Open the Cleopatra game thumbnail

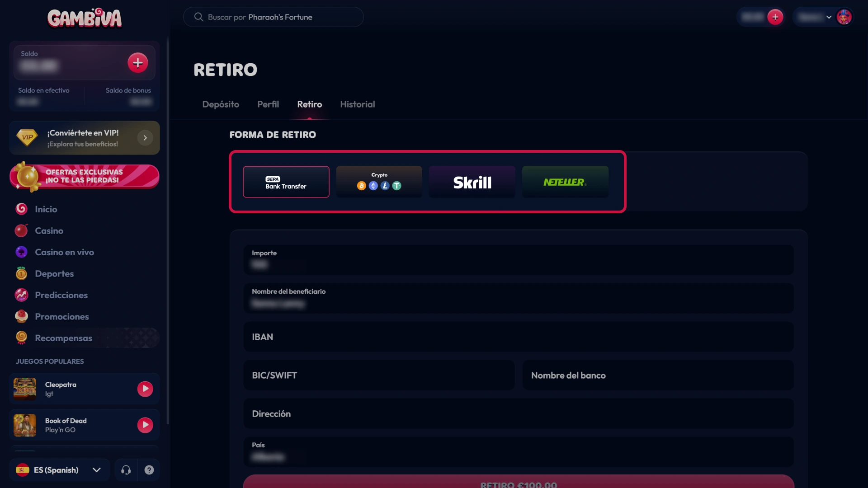point(25,389)
